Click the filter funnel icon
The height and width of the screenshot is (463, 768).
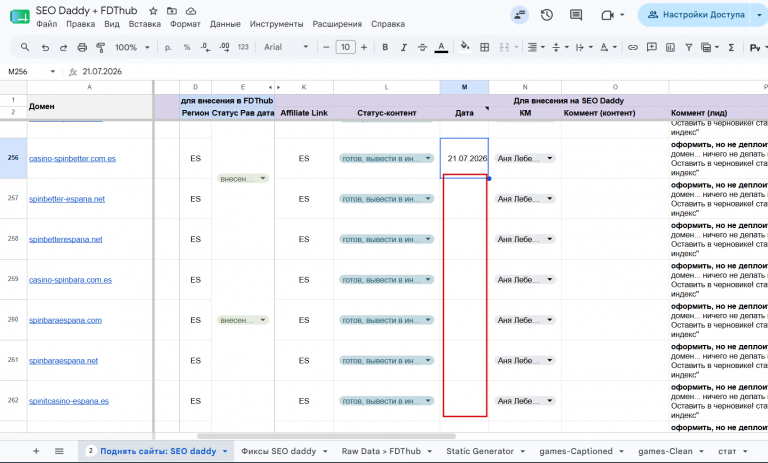click(689, 48)
